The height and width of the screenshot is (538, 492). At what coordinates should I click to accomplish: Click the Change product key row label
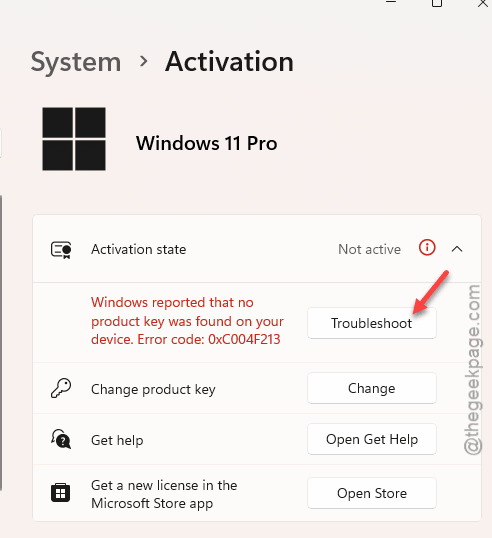153,389
